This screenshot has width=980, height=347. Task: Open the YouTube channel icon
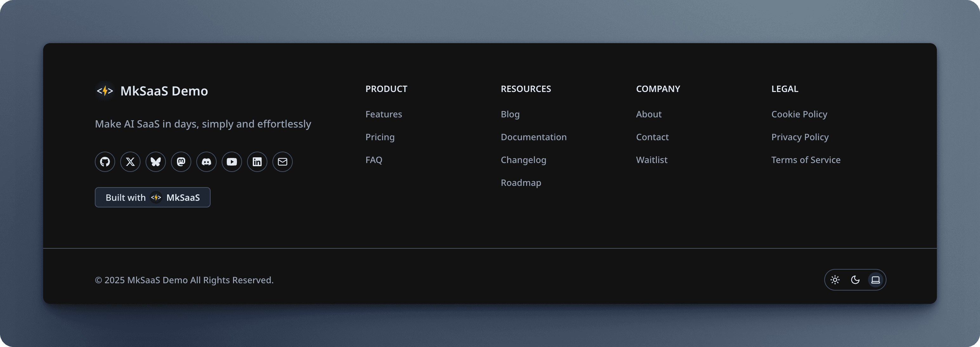point(232,162)
